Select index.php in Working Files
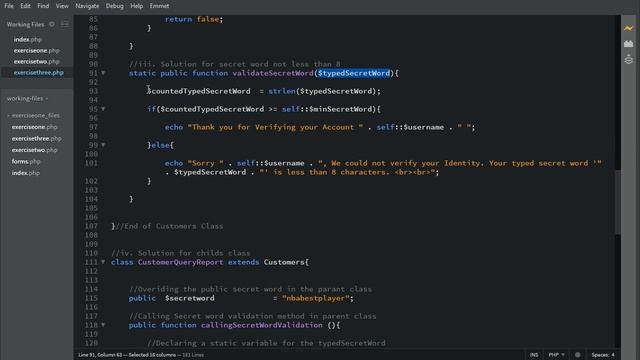 click(x=28, y=40)
